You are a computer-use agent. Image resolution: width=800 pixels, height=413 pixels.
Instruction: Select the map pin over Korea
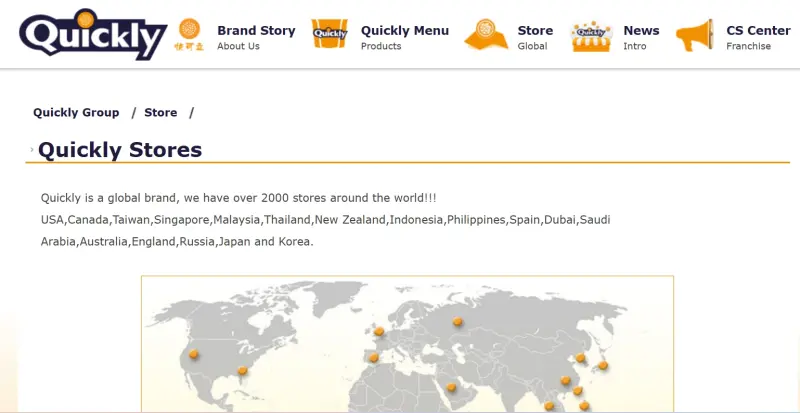pyautogui.click(x=580, y=357)
